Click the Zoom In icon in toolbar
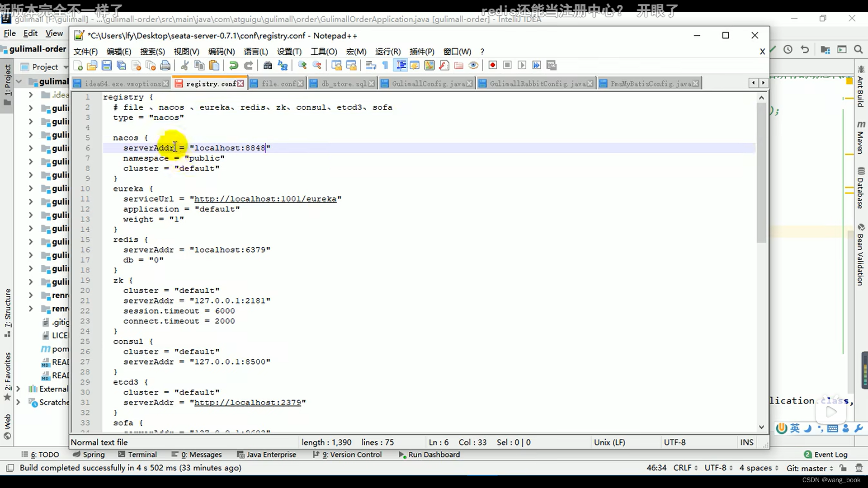868x488 pixels. pos(302,65)
